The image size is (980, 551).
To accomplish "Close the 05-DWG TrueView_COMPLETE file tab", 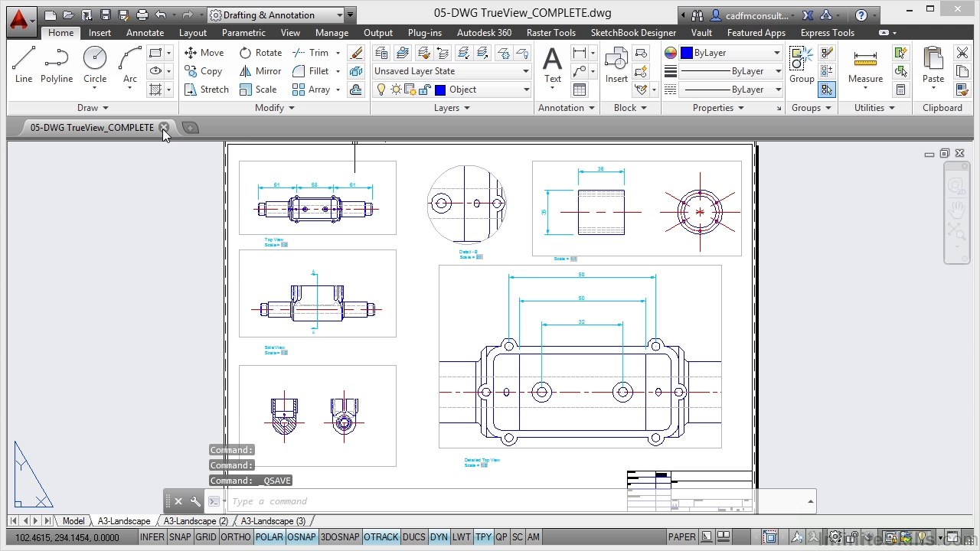I will tap(164, 128).
